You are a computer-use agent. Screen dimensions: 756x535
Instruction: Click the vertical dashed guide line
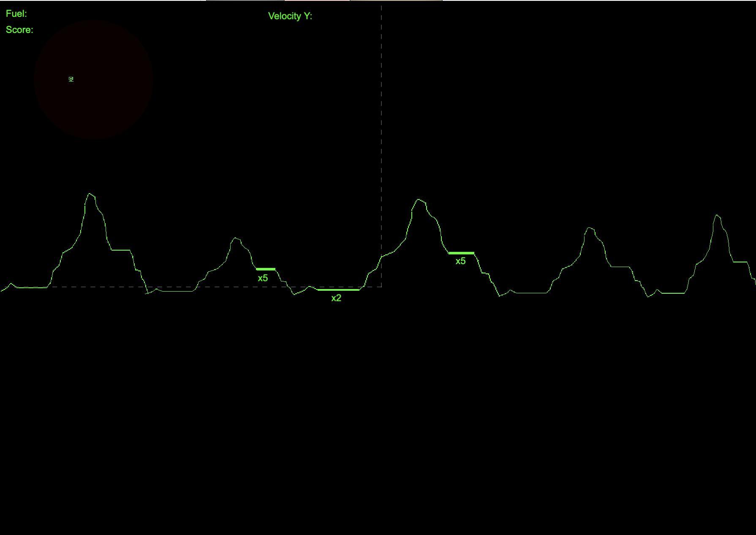[x=381, y=127]
